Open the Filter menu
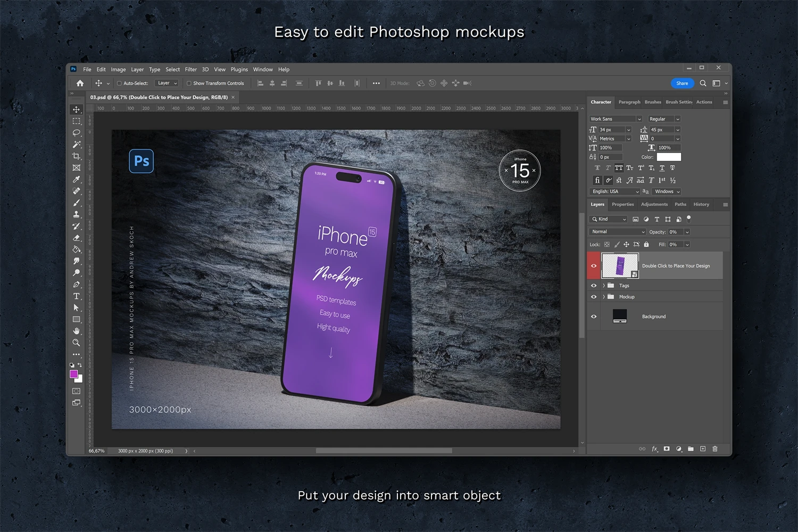 (x=190, y=69)
